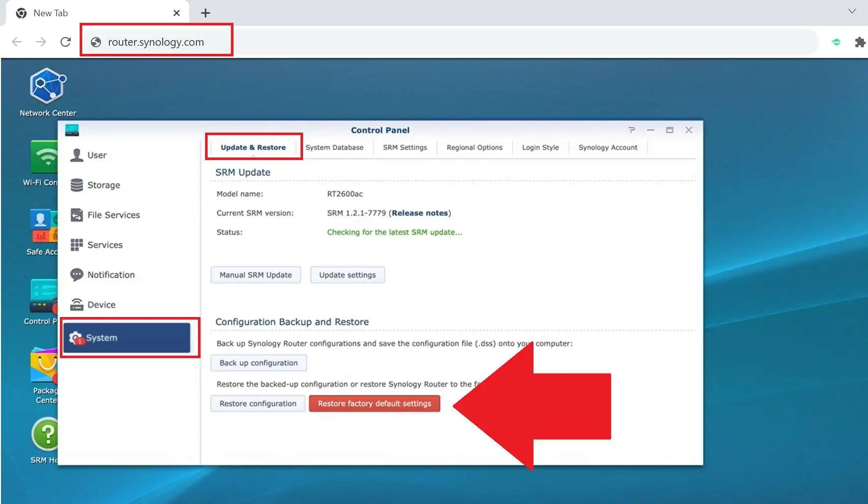868x504 pixels.
Task: Click Restore factory default settings button
Action: pos(375,403)
